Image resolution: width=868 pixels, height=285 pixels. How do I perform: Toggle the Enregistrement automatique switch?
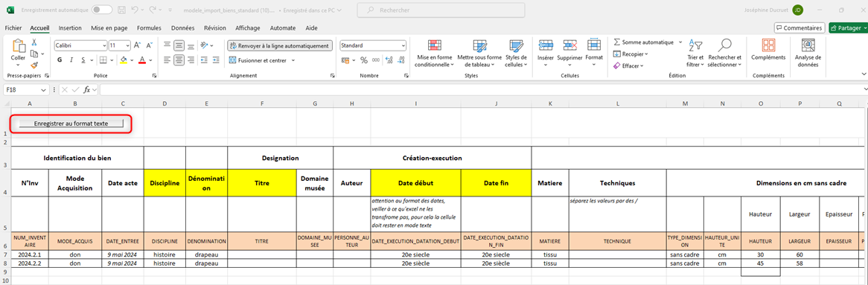click(x=101, y=10)
